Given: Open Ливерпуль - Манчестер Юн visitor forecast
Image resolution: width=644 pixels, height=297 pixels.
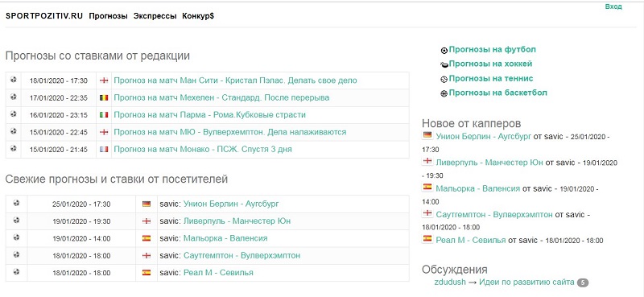Looking at the screenshot, I should point(237,221).
